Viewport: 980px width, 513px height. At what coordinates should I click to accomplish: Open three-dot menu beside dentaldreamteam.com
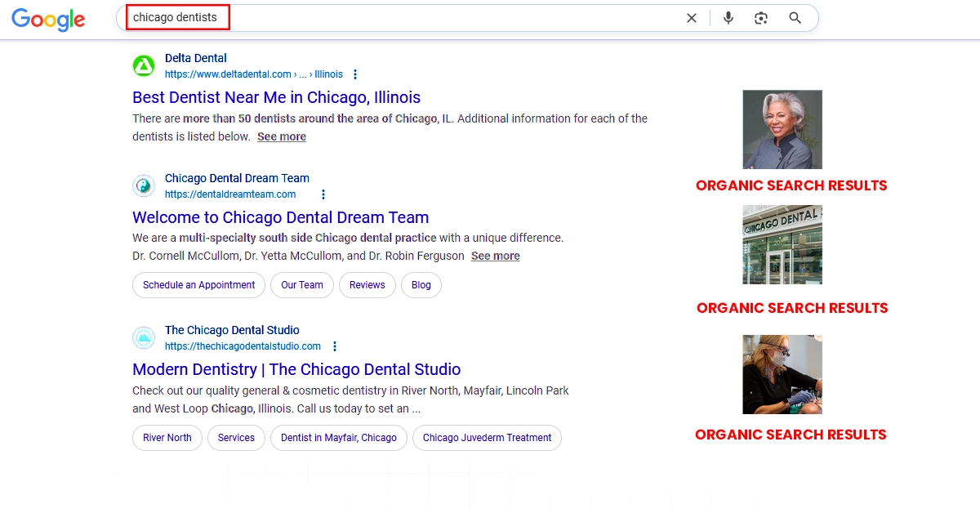[323, 194]
